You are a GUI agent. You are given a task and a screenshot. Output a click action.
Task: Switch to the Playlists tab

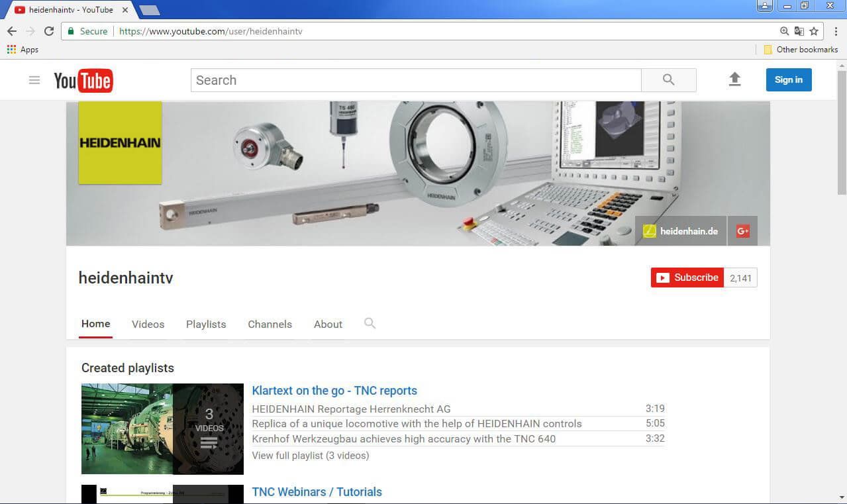click(x=206, y=324)
